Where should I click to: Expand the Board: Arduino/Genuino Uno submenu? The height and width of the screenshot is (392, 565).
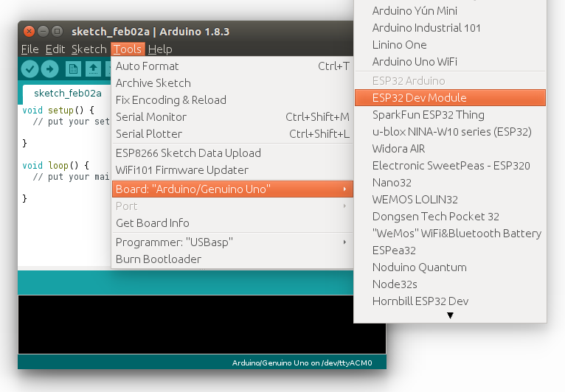(232, 189)
